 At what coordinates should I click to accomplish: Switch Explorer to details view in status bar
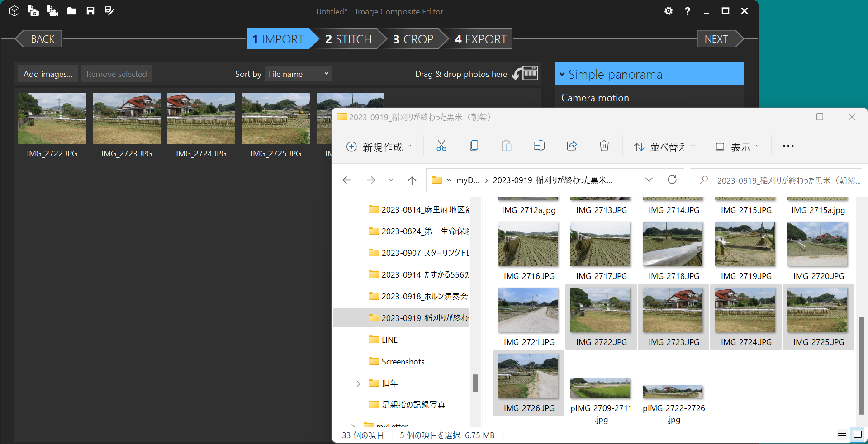842,435
